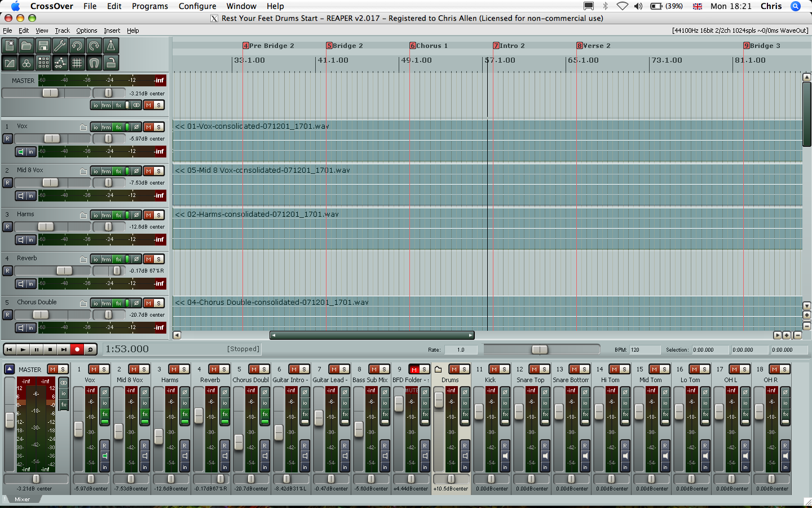Toggle phase invert on Vox track
The image size is (812, 508).
pos(136,127)
